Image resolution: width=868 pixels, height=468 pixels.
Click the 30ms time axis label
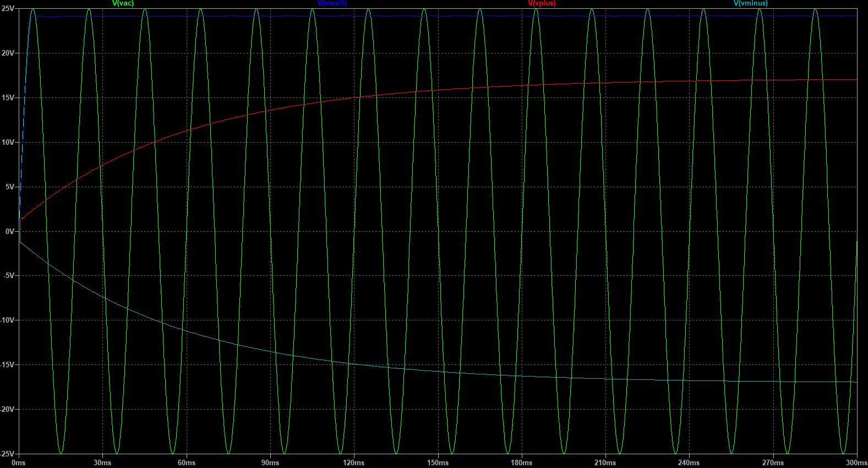click(x=102, y=462)
